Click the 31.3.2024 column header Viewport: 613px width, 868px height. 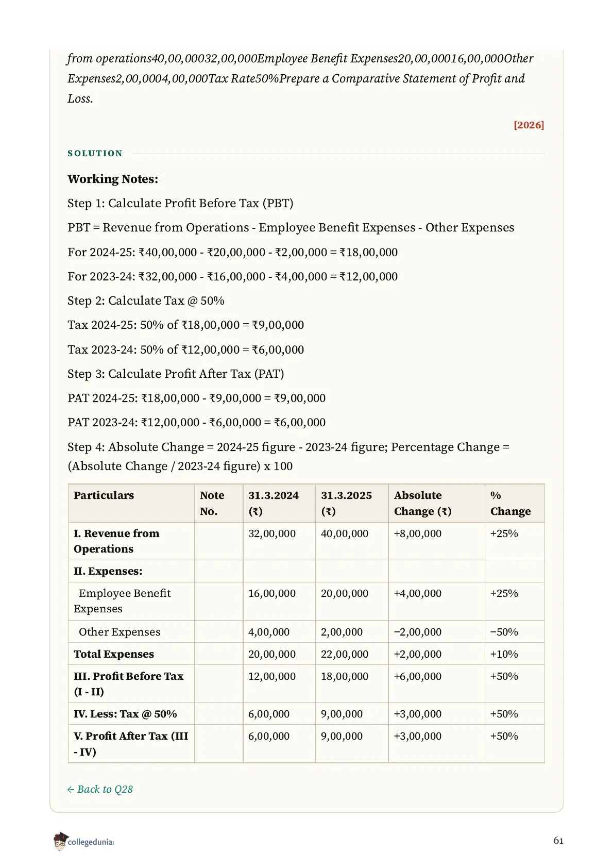[274, 503]
